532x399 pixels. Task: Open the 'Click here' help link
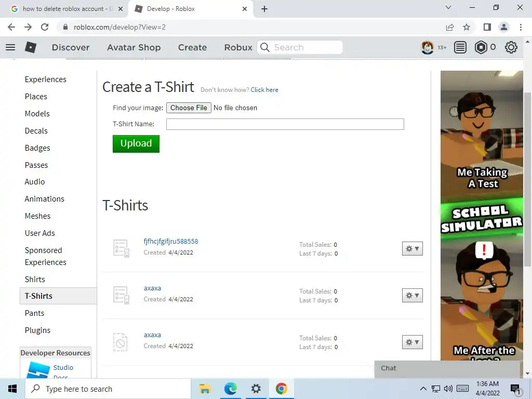coord(264,90)
